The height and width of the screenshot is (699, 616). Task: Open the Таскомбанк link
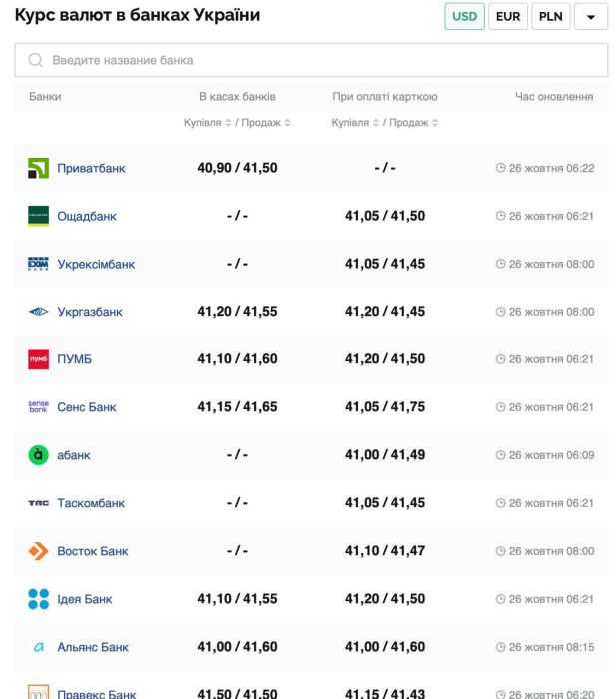click(91, 503)
